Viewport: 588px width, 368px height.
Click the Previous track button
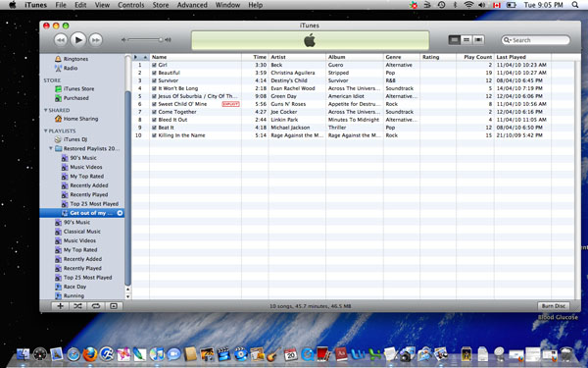click(61, 40)
